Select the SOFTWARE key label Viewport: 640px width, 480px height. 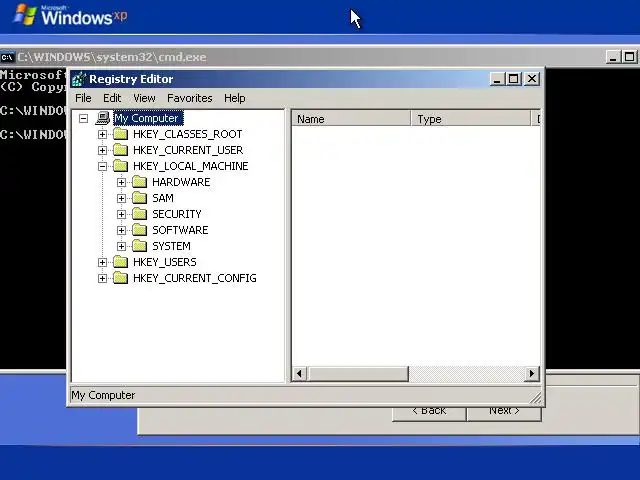(x=180, y=230)
